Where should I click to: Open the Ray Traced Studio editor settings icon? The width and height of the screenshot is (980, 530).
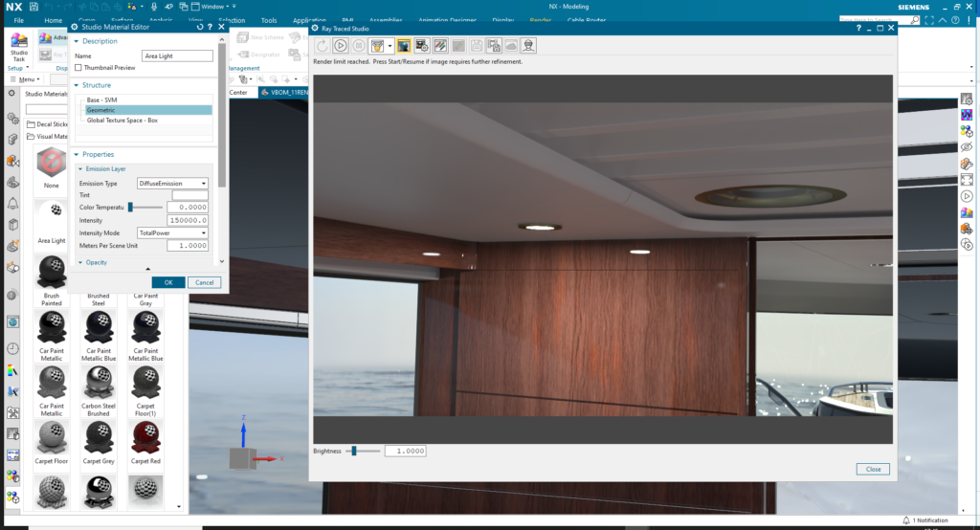click(422, 46)
